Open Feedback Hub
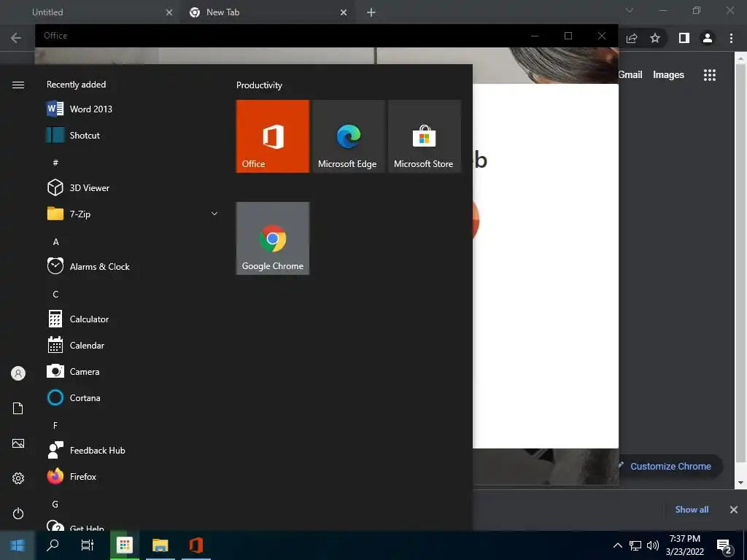The image size is (747, 560). (x=131, y=450)
